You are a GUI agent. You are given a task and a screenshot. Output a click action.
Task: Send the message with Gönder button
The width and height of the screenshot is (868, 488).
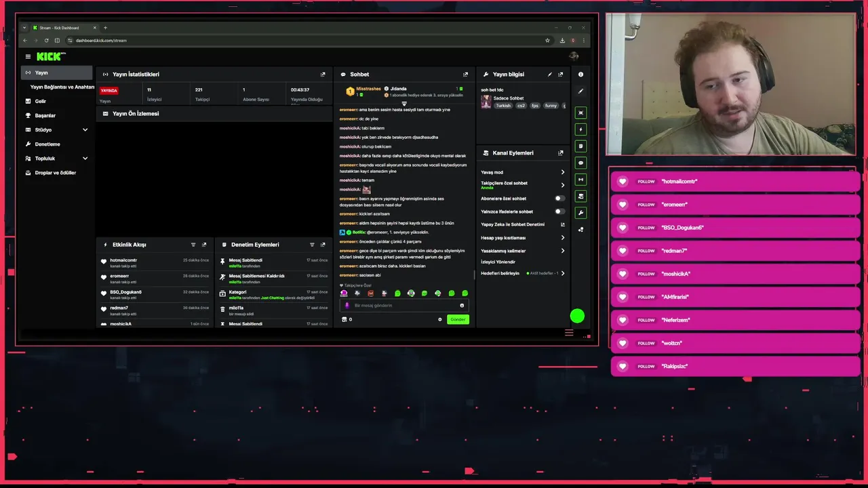(458, 319)
